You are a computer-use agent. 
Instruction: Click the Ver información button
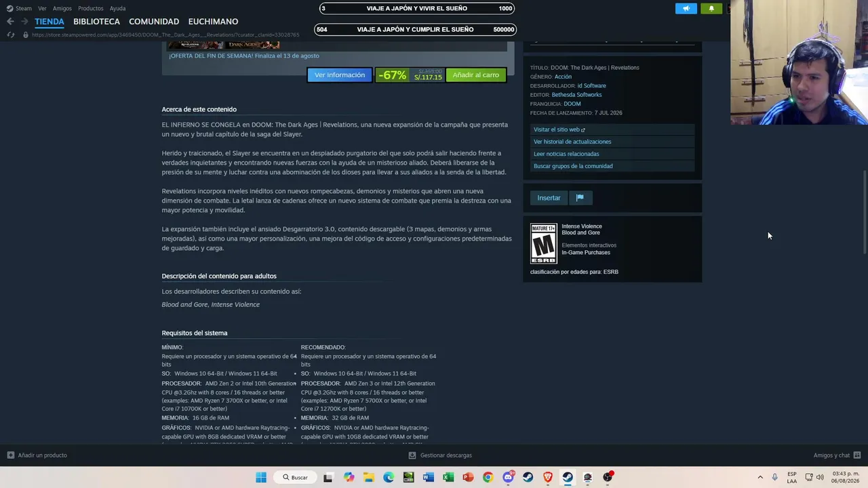(340, 75)
